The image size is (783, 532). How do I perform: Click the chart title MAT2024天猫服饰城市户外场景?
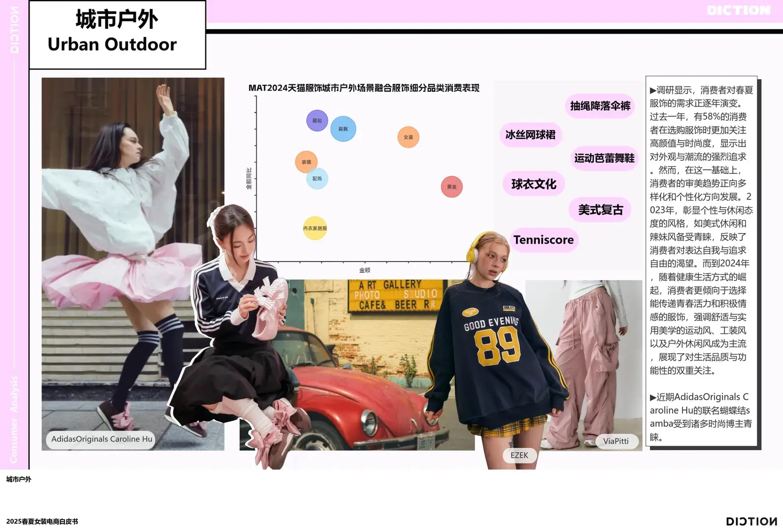pos(364,88)
